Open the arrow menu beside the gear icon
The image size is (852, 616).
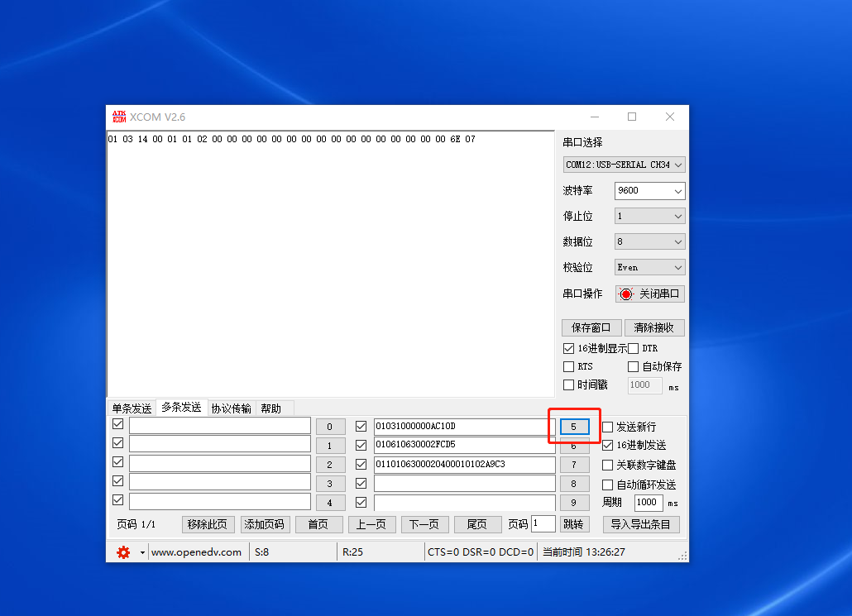pyautogui.click(x=142, y=552)
